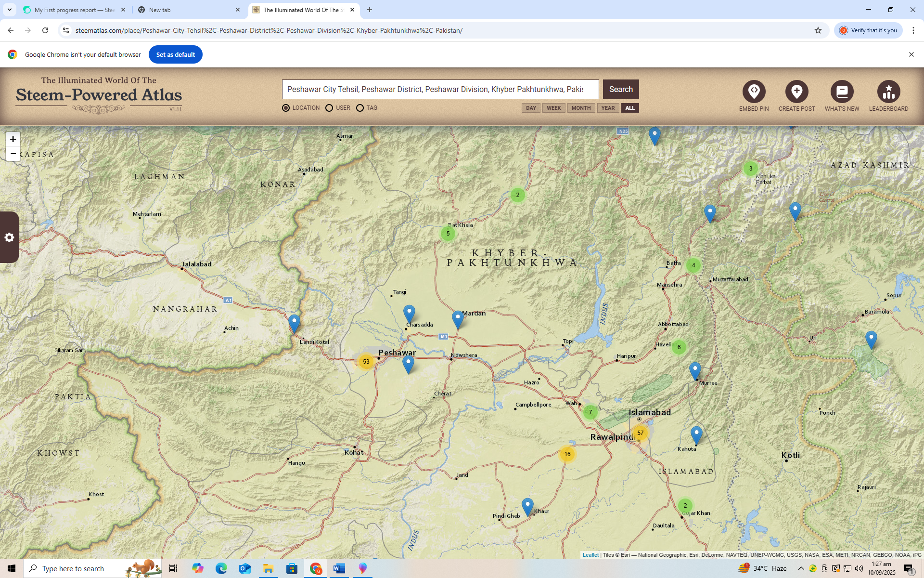
Task: Expand the Chrome tab search dropdown
Action: [9, 10]
